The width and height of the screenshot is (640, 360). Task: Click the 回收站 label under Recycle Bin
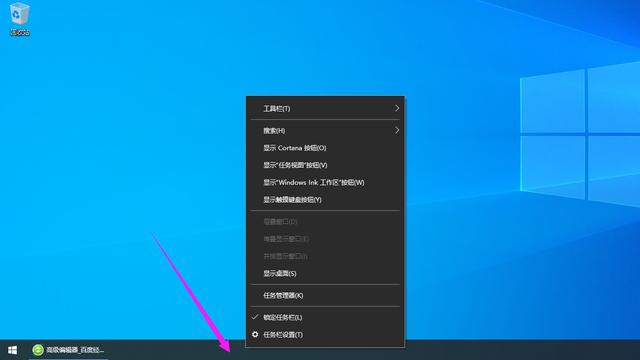20,32
